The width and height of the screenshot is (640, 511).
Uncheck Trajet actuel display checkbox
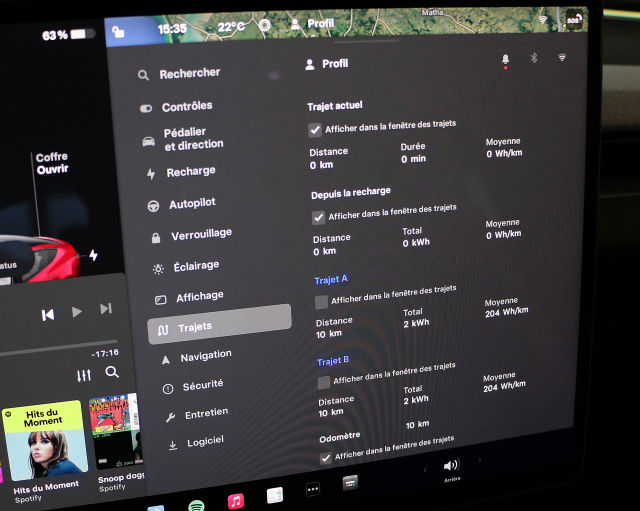315,129
